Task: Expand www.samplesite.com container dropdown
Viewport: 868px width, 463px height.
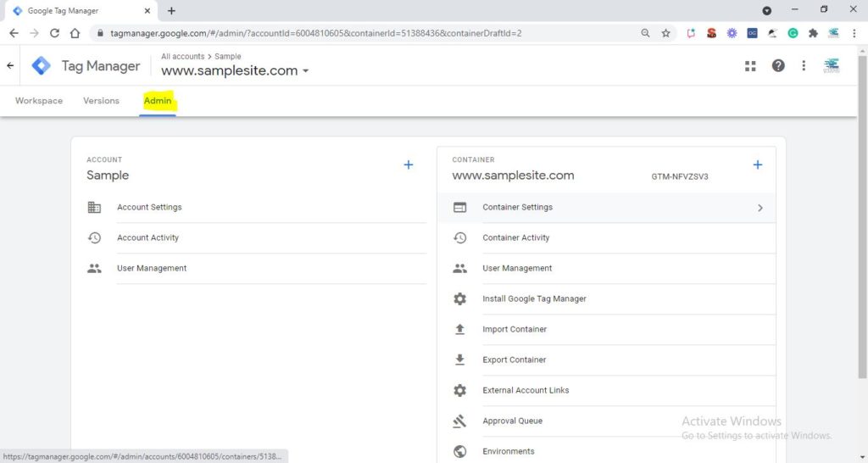Action: (305, 71)
